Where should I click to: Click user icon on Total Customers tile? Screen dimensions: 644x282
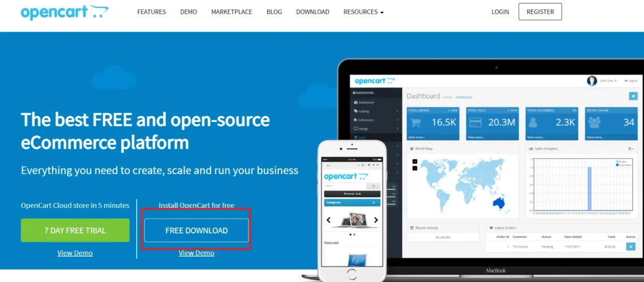pos(533,122)
